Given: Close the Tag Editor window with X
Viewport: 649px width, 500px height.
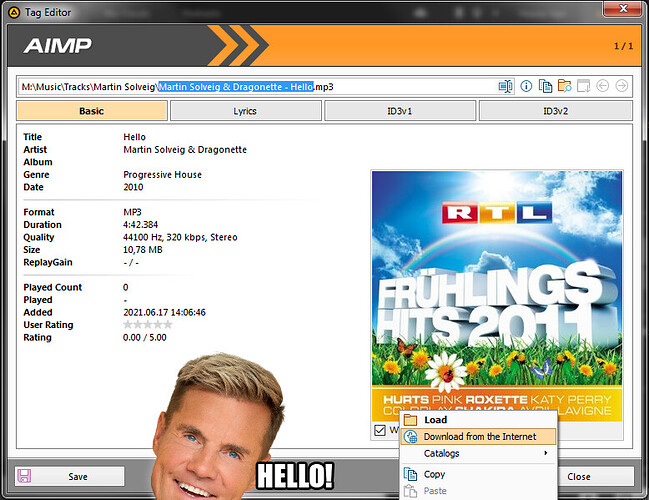Looking at the screenshot, I should pos(623,9).
